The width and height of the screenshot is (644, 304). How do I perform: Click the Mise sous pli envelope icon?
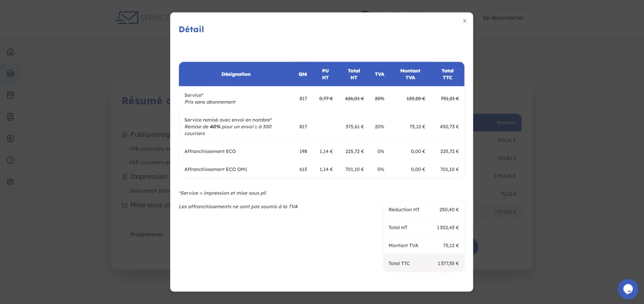pyautogui.click(x=124, y=205)
